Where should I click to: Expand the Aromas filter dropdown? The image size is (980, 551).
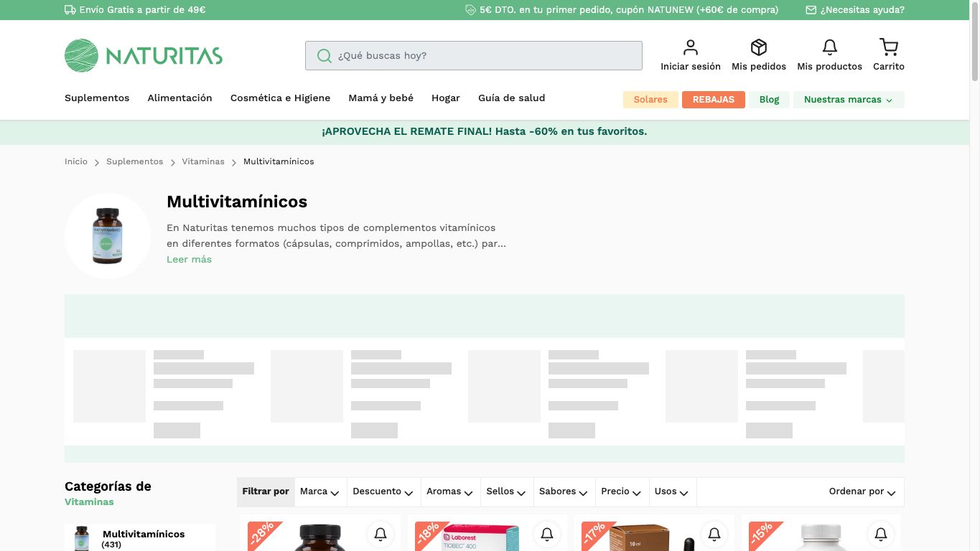449,491
